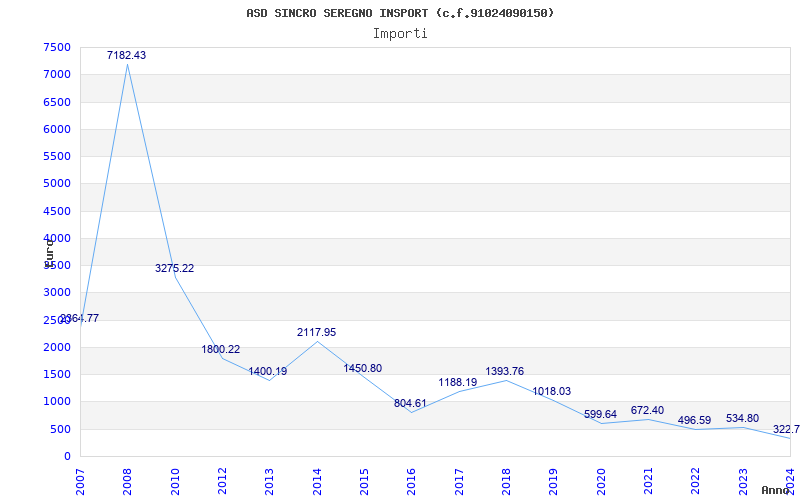This screenshot has width=800, height=500.
Task: Click the 1000 y-axis tick label
Action: [x=57, y=402]
